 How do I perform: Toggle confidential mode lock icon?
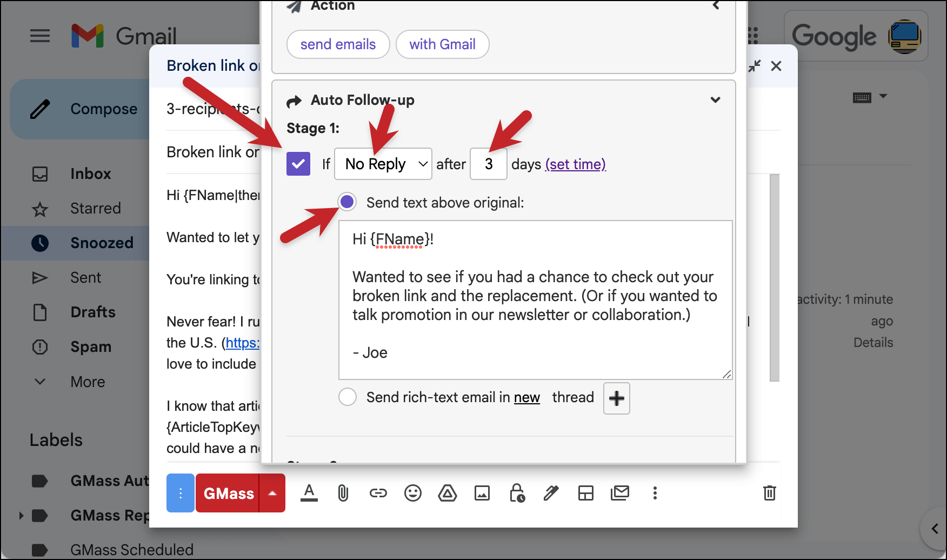[x=517, y=493]
